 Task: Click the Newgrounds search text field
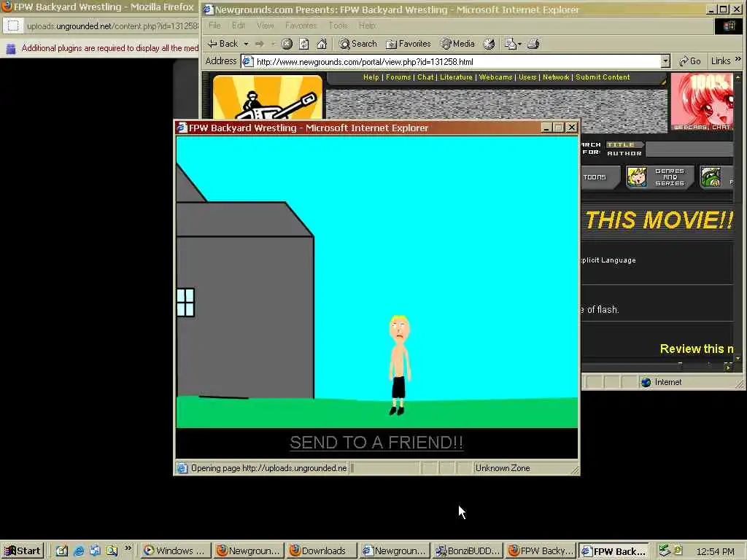tap(689, 149)
